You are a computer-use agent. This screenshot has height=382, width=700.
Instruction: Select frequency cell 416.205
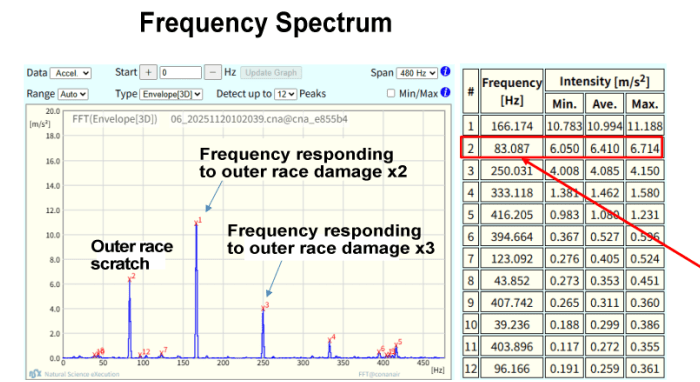tap(512, 215)
